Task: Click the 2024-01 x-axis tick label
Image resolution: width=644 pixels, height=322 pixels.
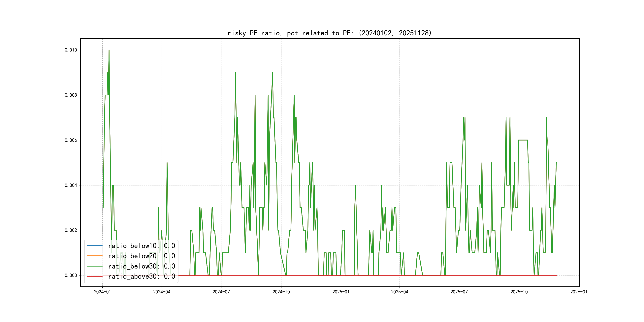Action: pyautogui.click(x=102, y=292)
